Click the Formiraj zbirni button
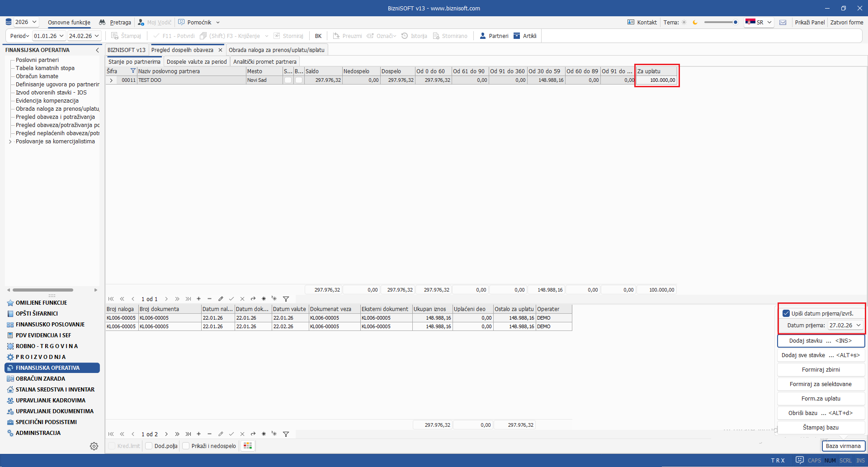 click(821, 370)
